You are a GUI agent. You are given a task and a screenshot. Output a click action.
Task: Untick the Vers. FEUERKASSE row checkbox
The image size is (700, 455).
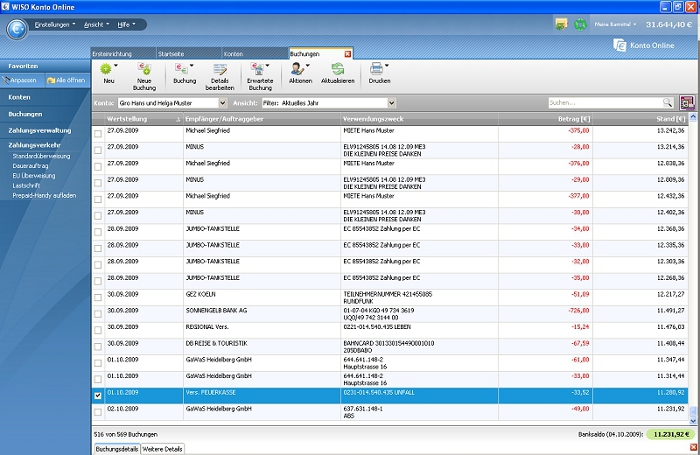98,396
